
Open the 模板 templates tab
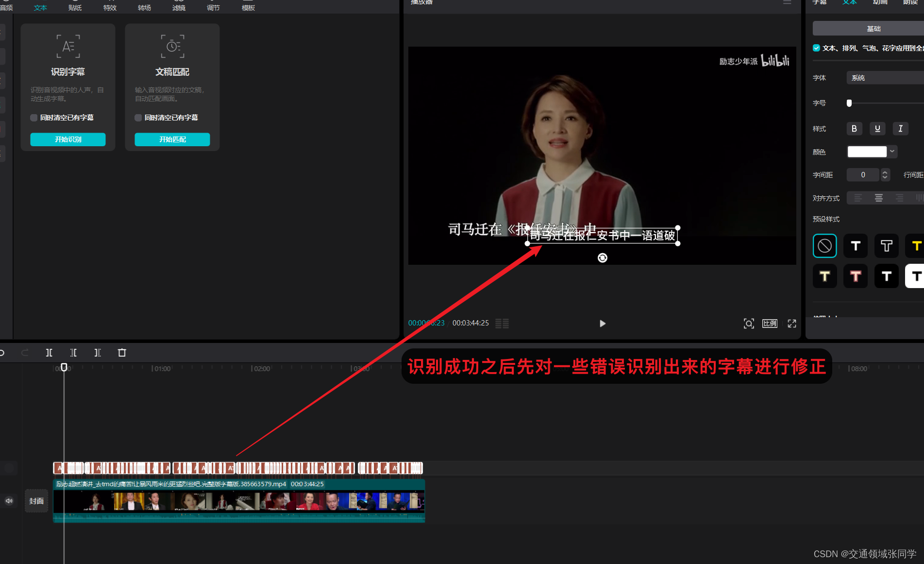tap(248, 8)
